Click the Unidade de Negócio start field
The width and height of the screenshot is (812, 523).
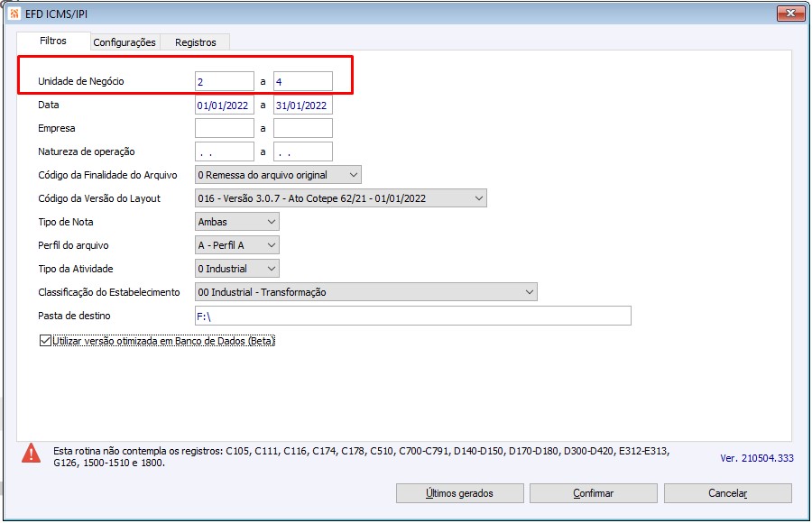[x=225, y=82]
